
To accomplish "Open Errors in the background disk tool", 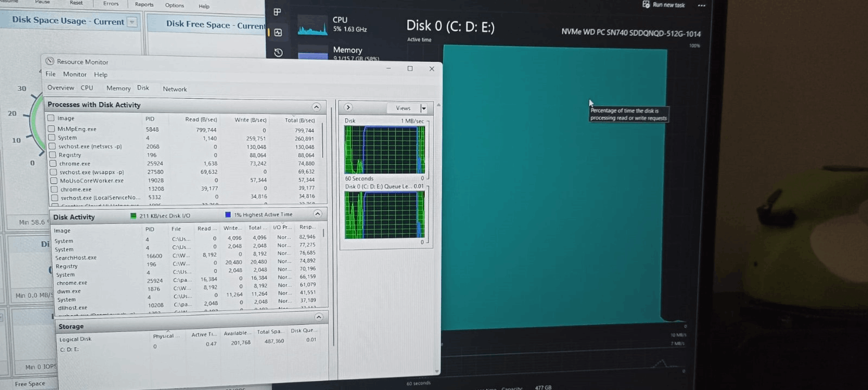I will (111, 3).
